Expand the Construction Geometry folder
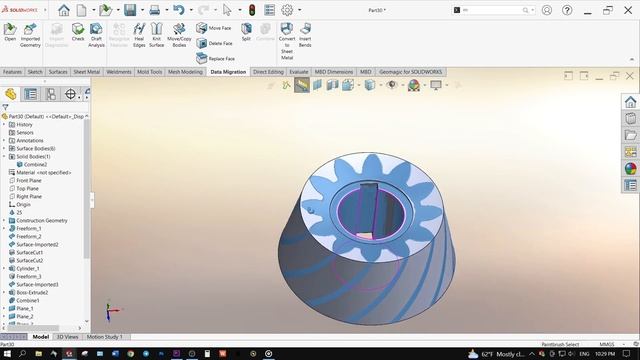 pyautogui.click(x=4, y=220)
